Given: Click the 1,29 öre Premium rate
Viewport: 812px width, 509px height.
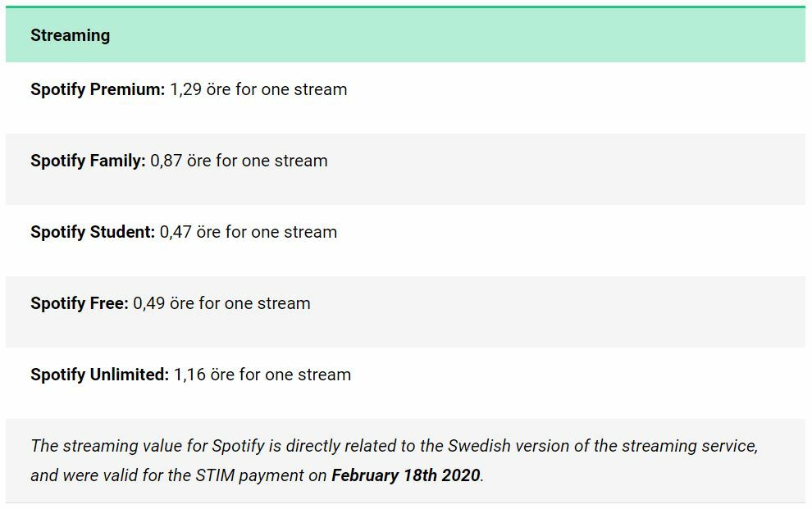Looking at the screenshot, I should pyautogui.click(x=200, y=89).
